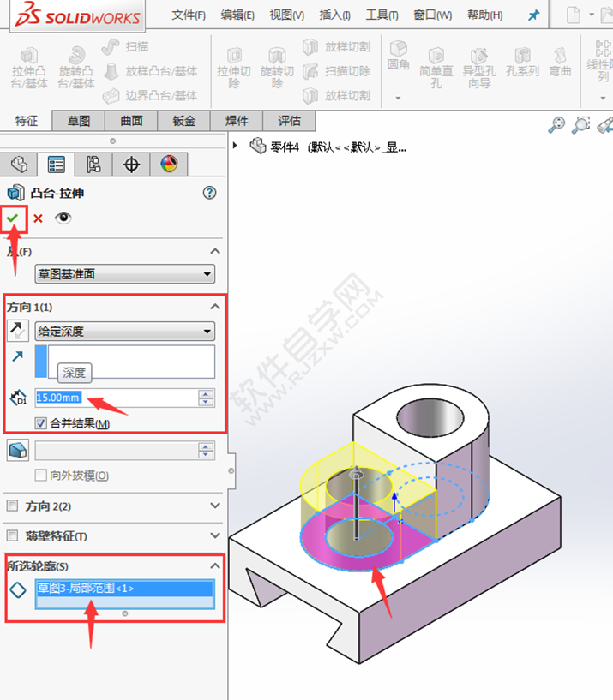Open the DimXpertManager crosshair tab
The height and width of the screenshot is (700, 613).
[x=131, y=165]
